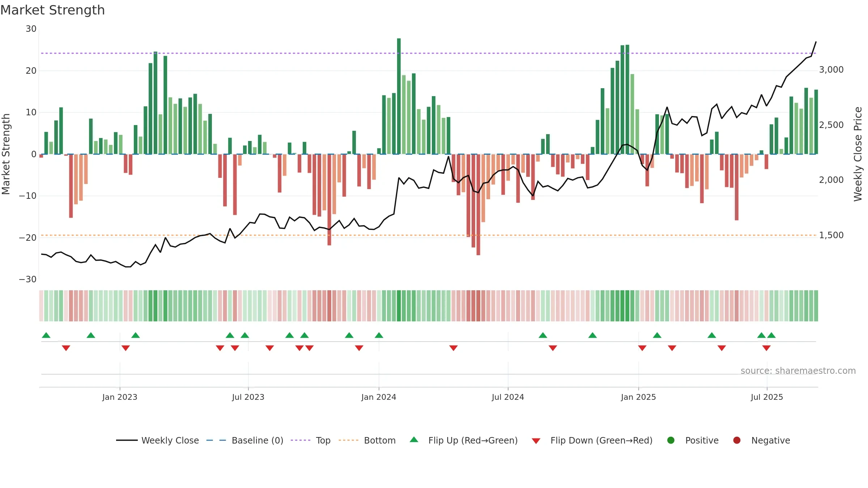
Task: Select the flip-up marker at Jan 2024
Action: tap(379, 335)
